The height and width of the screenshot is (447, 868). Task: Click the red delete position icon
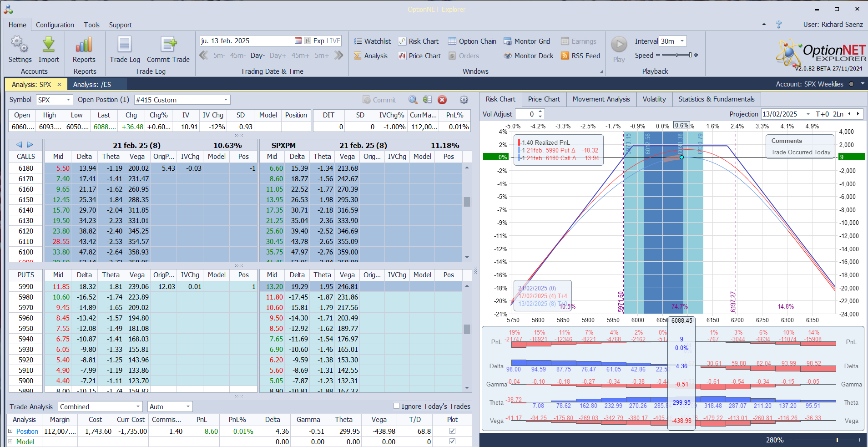click(442, 100)
